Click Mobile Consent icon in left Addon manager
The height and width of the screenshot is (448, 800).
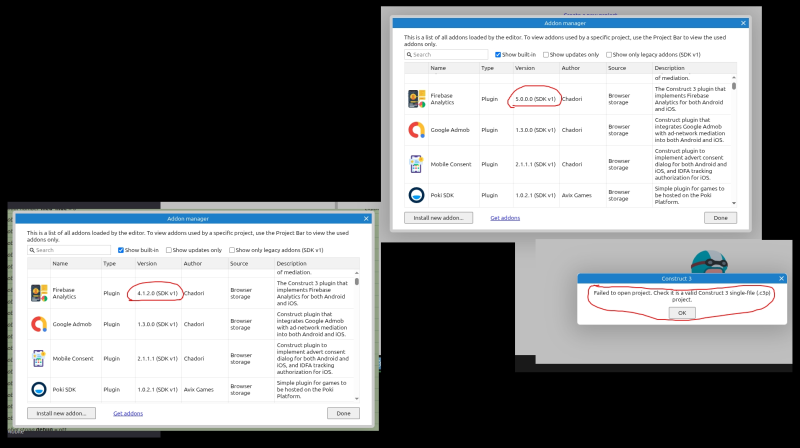[39, 358]
